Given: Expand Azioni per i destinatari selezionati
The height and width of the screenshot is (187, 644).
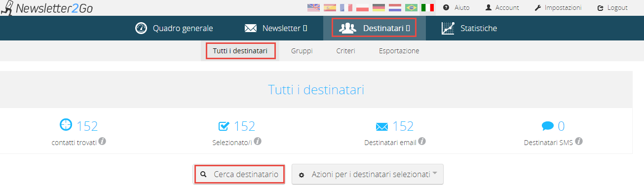Looking at the screenshot, I should pyautogui.click(x=368, y=174).
